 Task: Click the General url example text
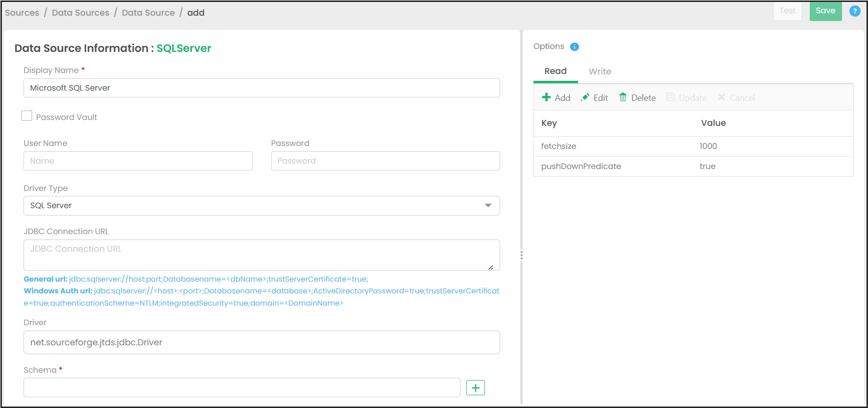click(196, 279)
